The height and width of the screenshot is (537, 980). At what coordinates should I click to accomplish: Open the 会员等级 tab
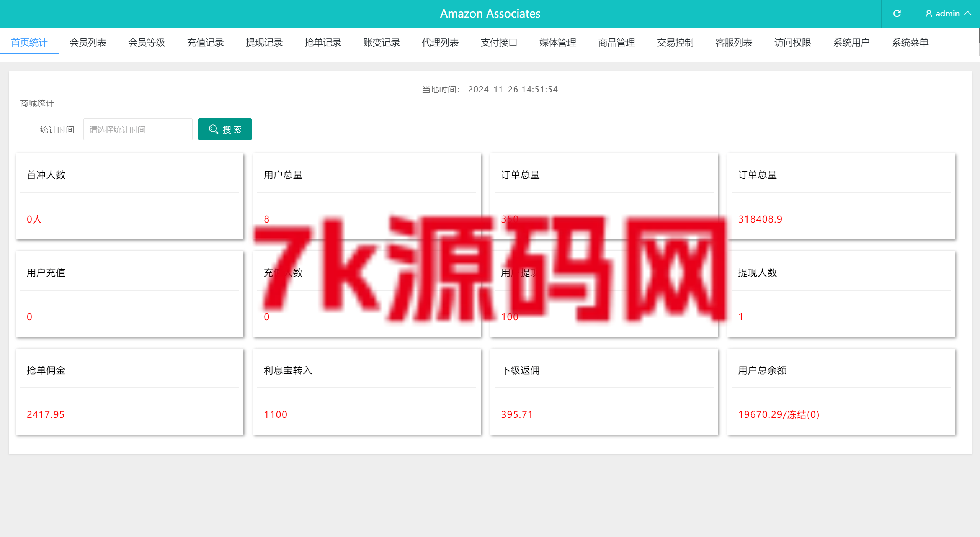[147, 43]
